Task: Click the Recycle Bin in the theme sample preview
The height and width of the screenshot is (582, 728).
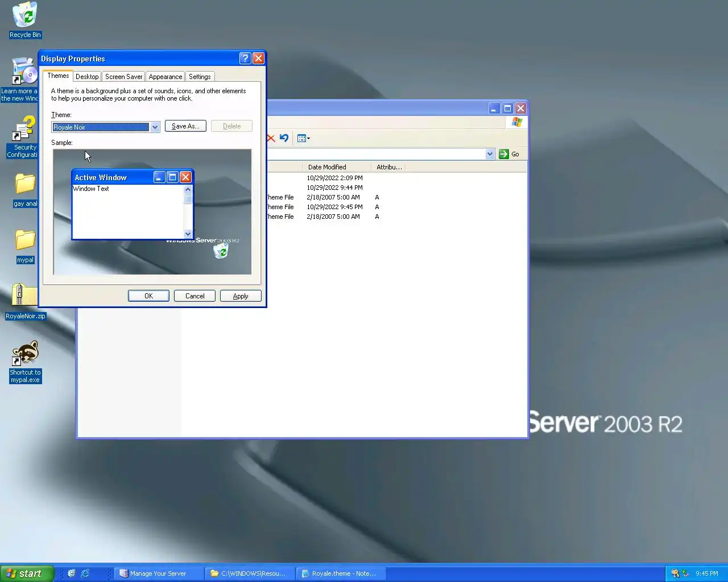Action: 221,251
